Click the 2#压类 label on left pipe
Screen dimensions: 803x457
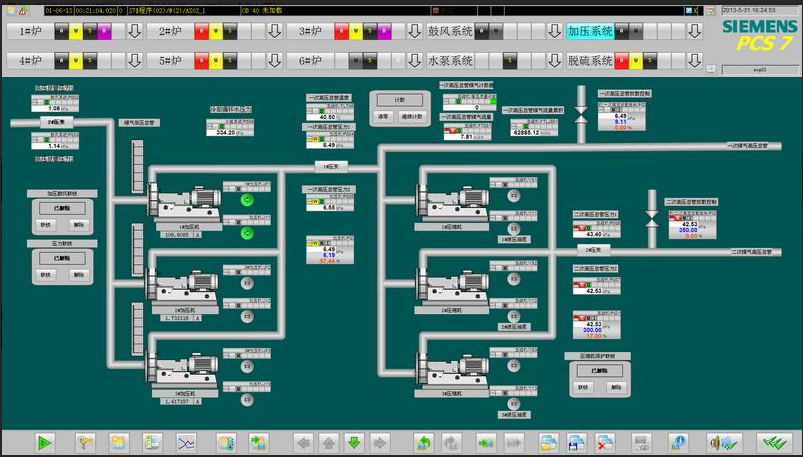click(x=57, y=122)
